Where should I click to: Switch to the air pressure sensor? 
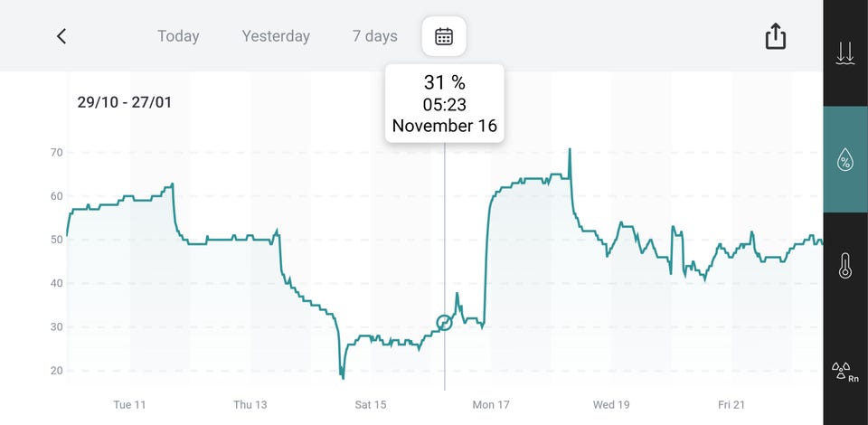(845, 54)
